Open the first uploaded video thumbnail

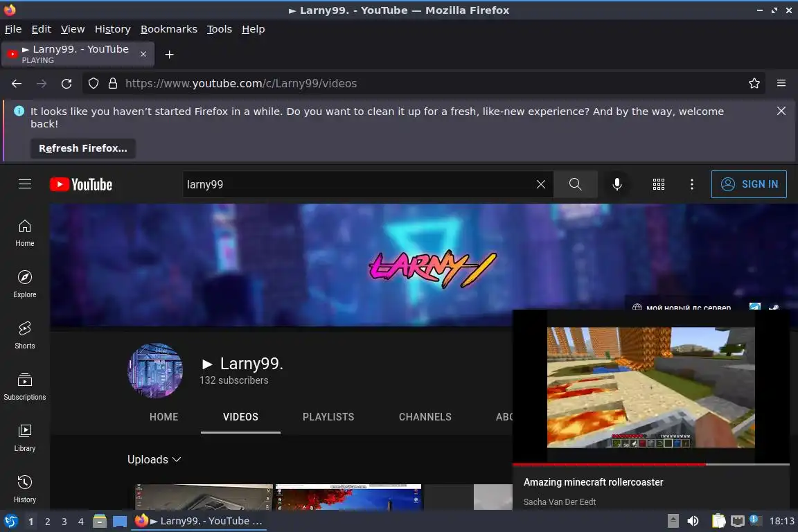click(204, 497)
